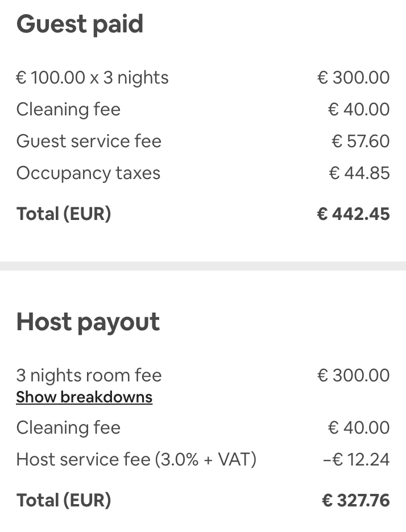Viewport: 406px width, 532px height.
Task: Click the Host payout heading
Action: pos(88,322)
